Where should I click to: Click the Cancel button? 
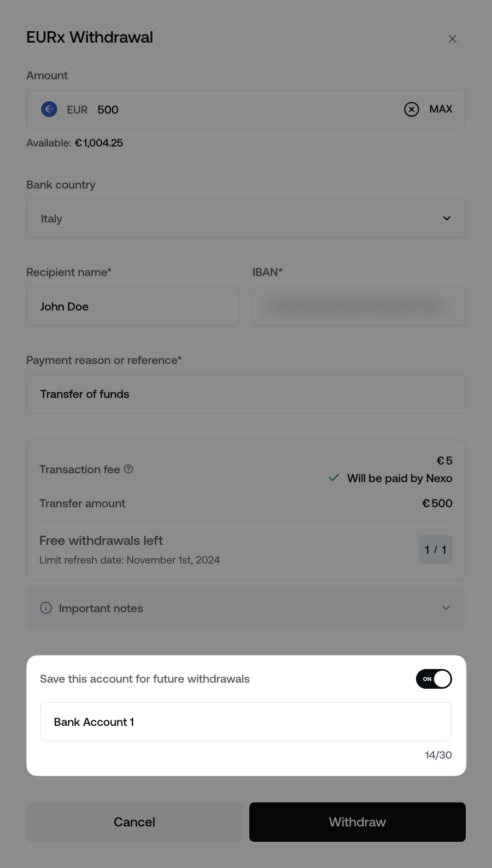pos(134,822)
